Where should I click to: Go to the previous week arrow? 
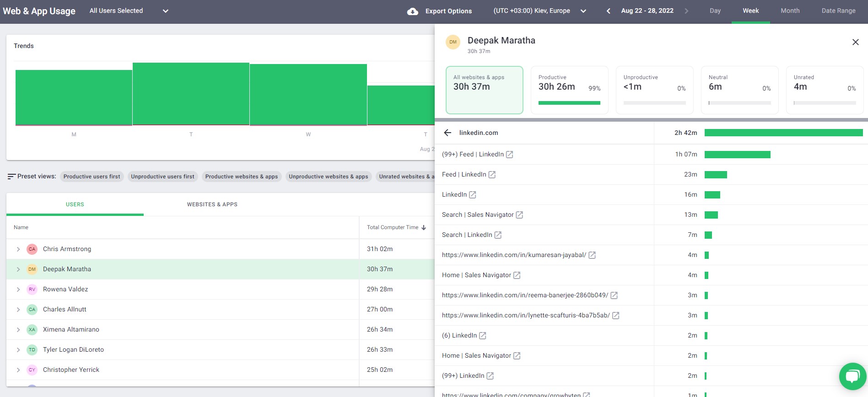click(608, 11)
